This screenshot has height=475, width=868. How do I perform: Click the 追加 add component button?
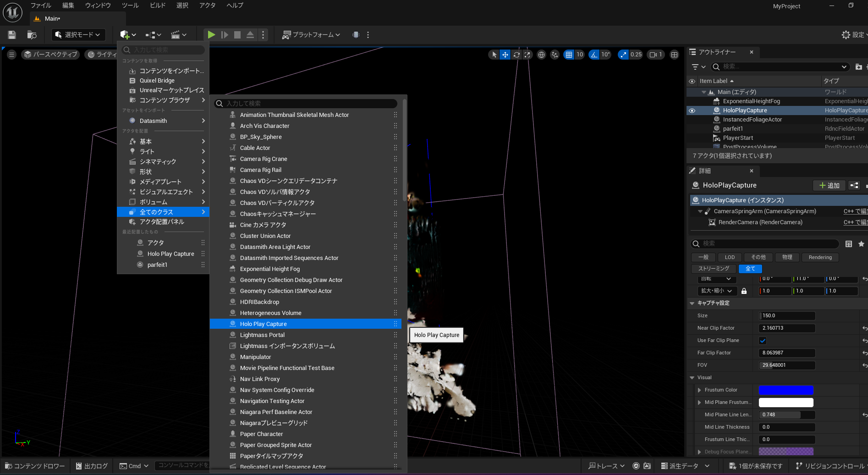829,185
